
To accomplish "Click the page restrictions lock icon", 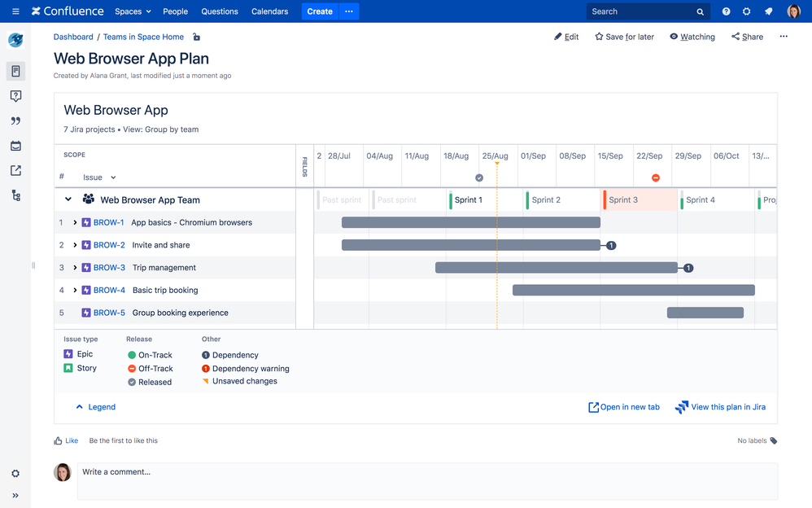I will 196,37.
